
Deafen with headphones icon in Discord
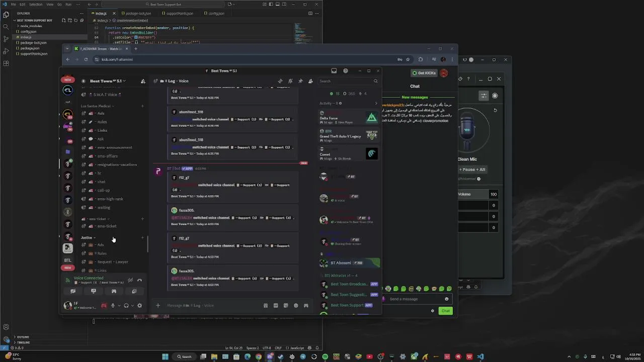coord(126,305)
